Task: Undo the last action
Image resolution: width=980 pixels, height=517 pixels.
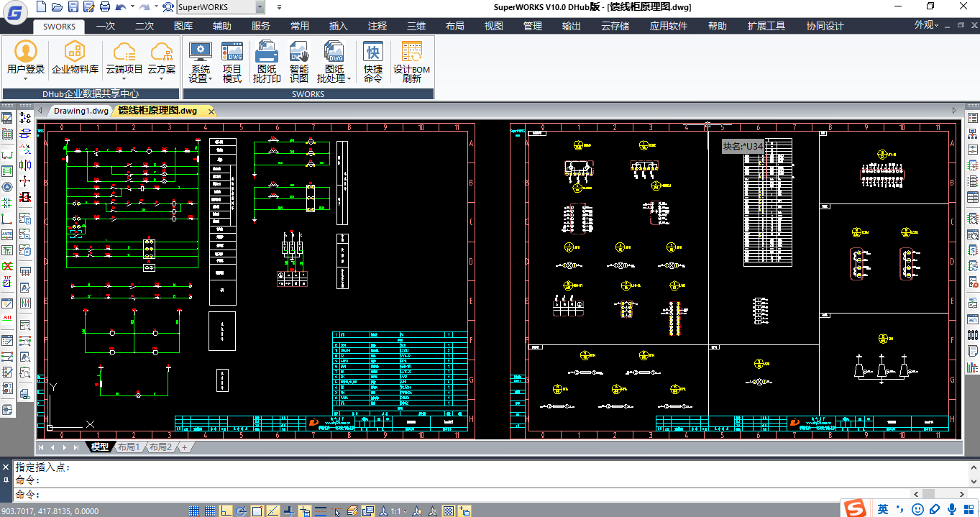Action: [120, 7]
